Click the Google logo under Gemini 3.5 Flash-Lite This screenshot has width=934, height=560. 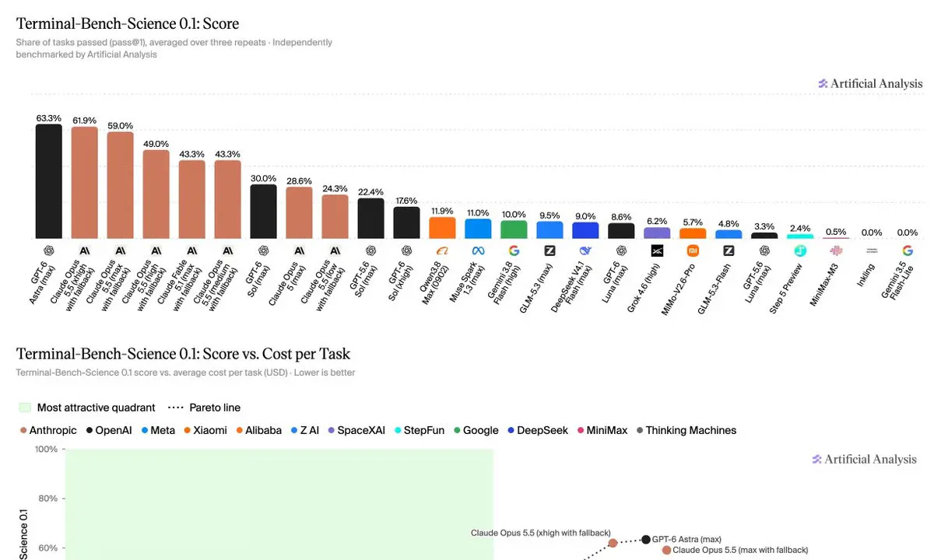(908, 250)
